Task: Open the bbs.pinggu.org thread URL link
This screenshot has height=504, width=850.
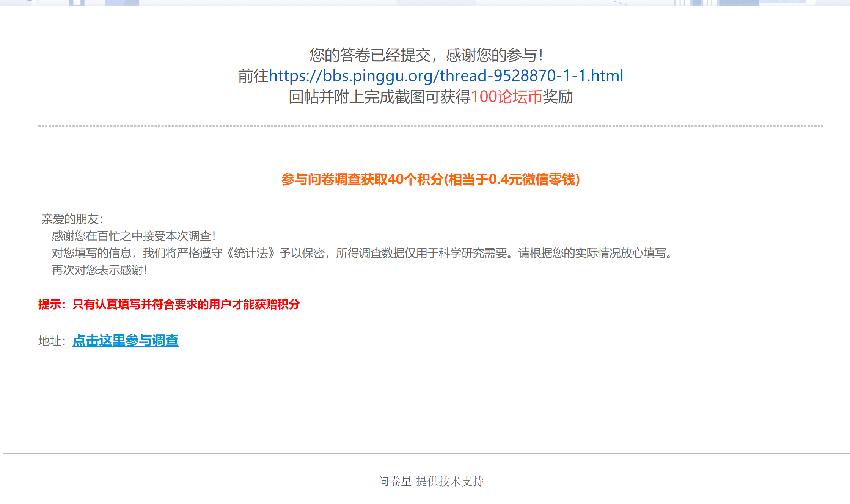Action: 446,76
